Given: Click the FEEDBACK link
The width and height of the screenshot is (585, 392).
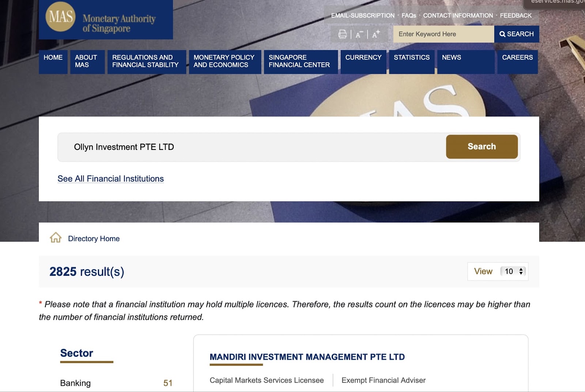Looking at the screenshot, I should pos(516,15).
